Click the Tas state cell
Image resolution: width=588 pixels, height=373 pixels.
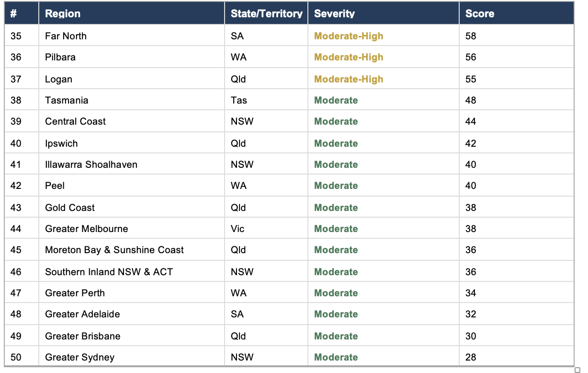click(266, 100)
